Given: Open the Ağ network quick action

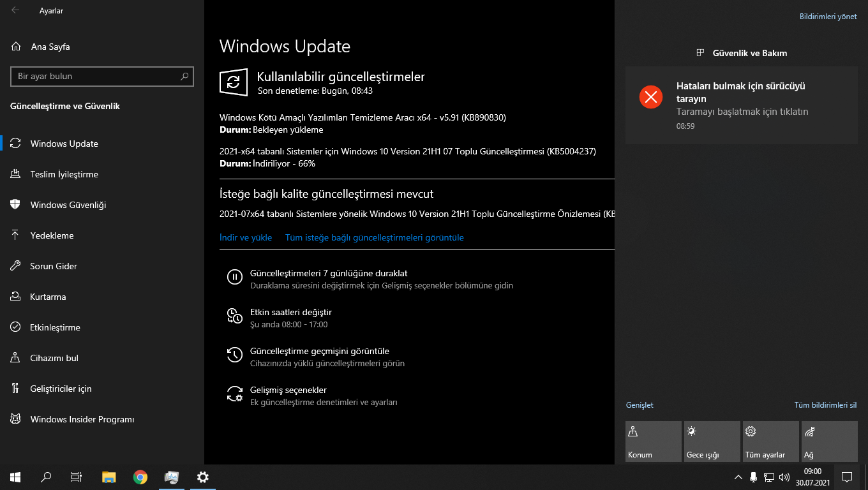Looking at the screenshot, I should click(829, 442).
